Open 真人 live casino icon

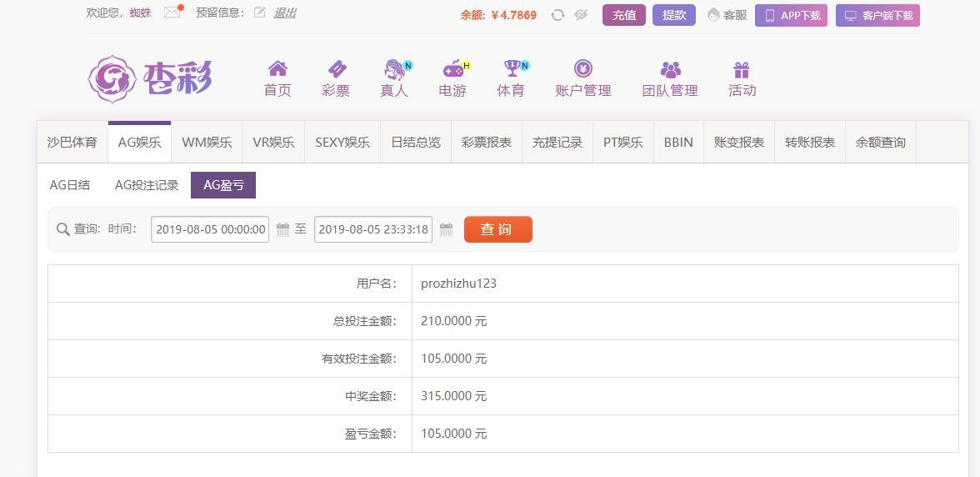[395, 68]
